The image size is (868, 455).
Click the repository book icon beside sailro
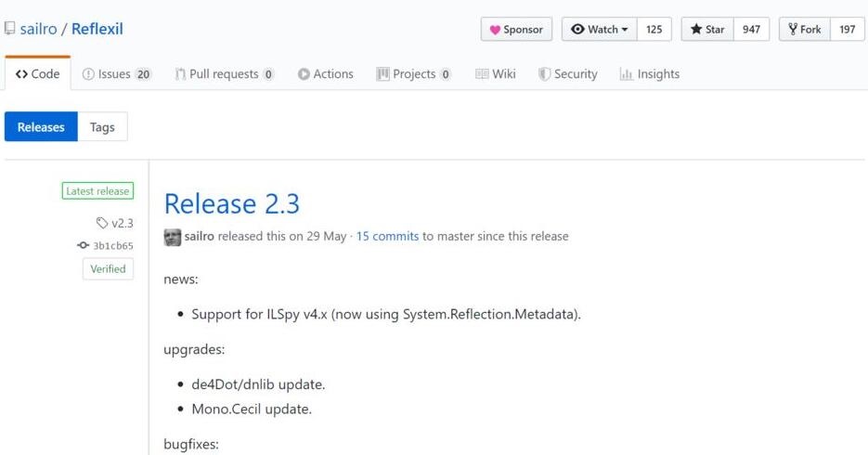point(9,28)
